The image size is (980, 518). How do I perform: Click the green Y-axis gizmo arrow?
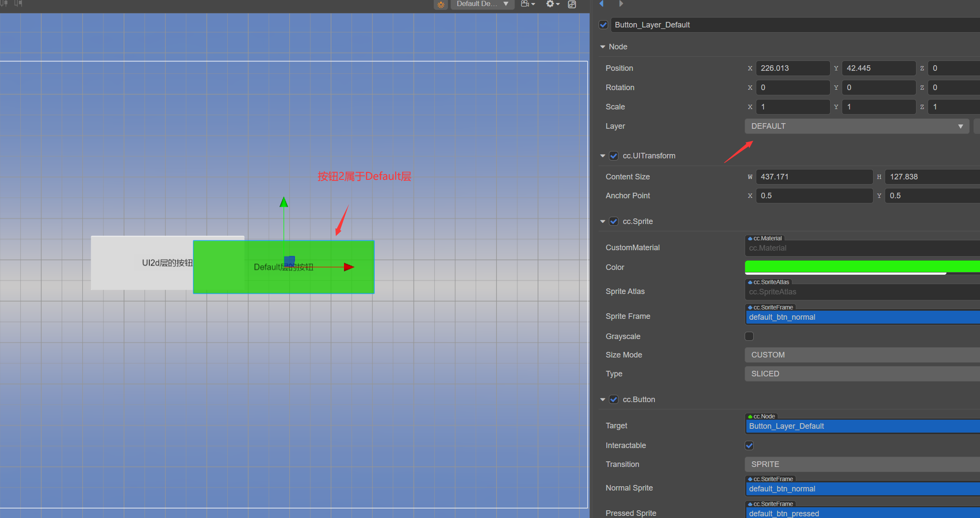(x=283, y=202)
